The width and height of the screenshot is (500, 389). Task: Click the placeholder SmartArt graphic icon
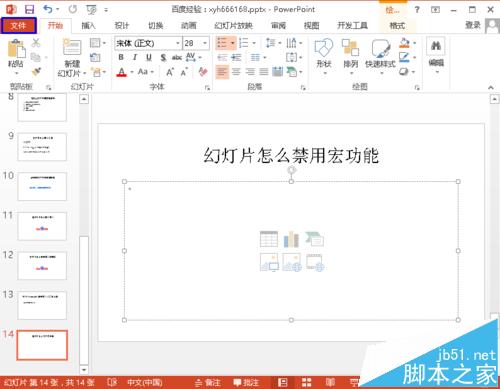tap(314, 239)
